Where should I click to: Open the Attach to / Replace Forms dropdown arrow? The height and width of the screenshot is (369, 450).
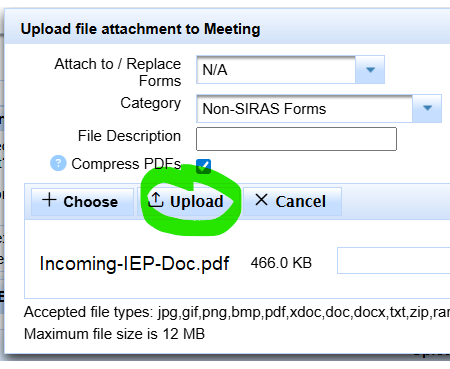(370, 70)
